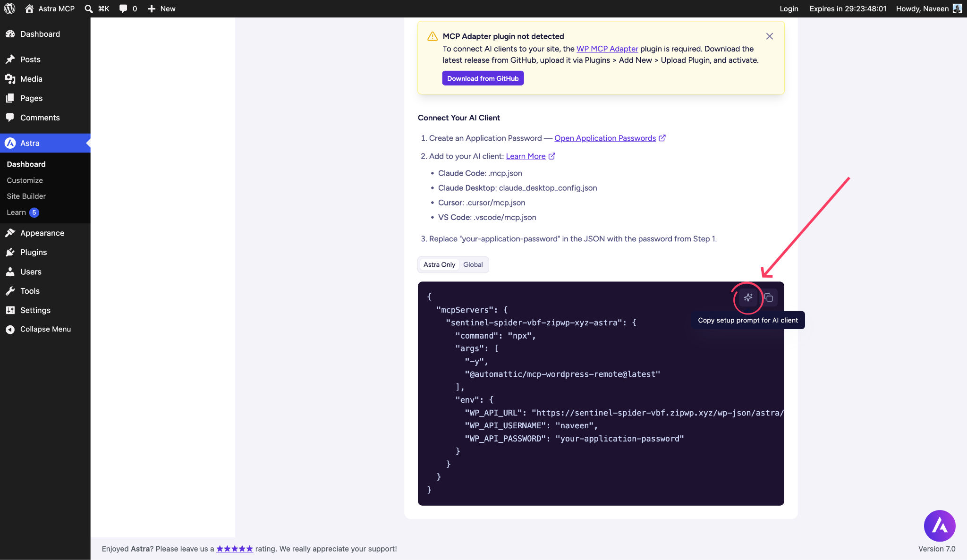Click the WP_API_USERNAME line in the code
The image size is (967, 560).
(x=531, y=425)
